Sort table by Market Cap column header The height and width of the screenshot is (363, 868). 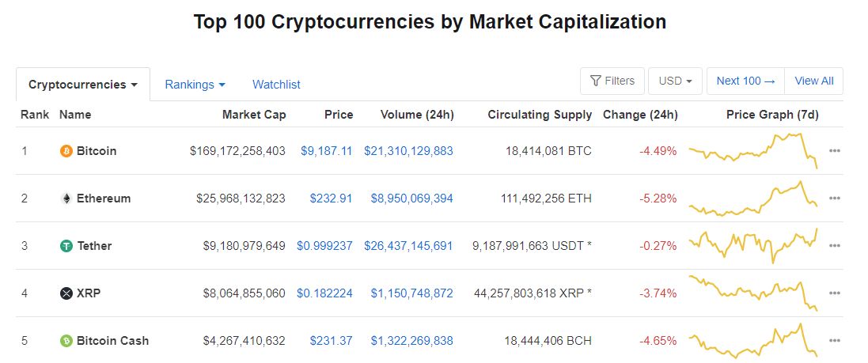click(254, 115)
